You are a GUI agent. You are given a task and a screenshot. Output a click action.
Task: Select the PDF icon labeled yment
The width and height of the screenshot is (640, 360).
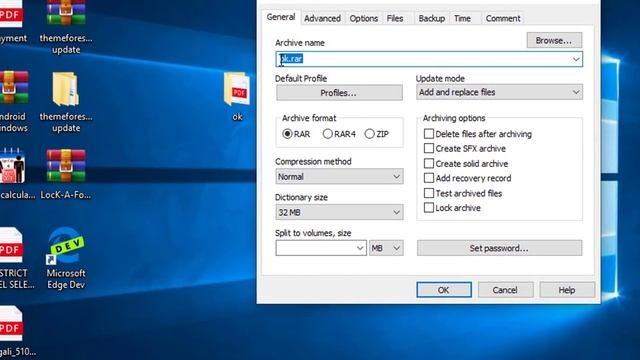coord(12,22)
